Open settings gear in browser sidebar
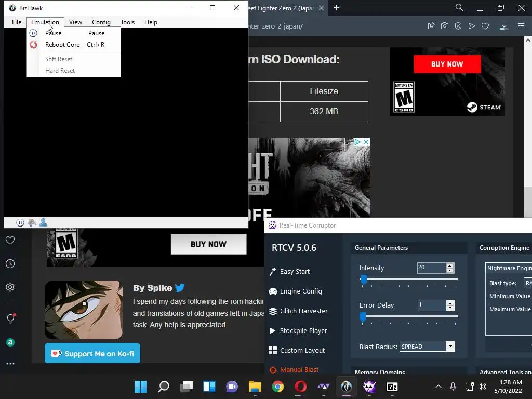This screenshot has height=399, width=532. (x=10, y=287)
